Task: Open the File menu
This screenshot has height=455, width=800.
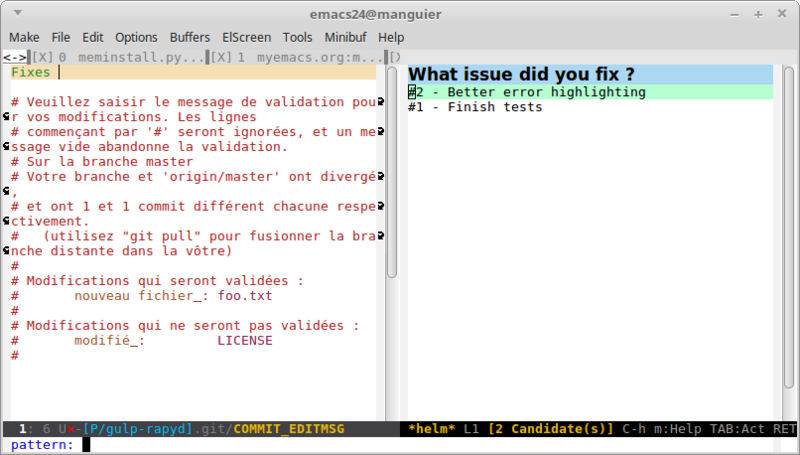Action: click(60, 37)
